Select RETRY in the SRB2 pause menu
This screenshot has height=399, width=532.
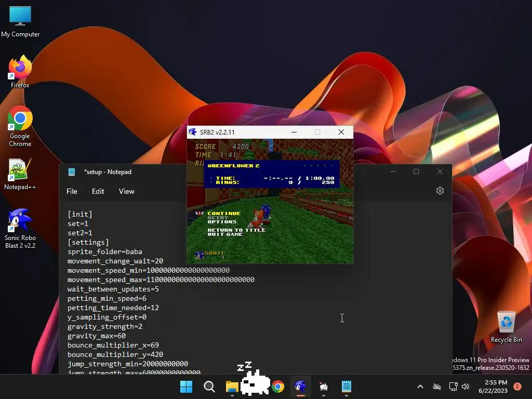tap(218, 218)
